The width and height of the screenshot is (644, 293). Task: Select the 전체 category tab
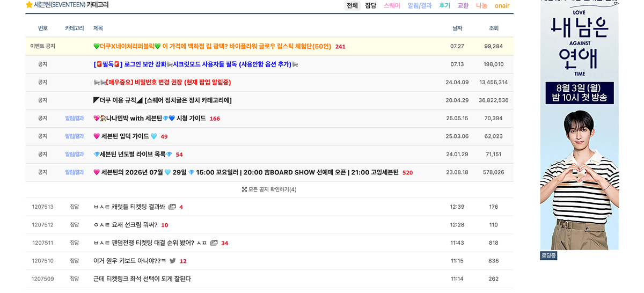[x=352, y=5]
